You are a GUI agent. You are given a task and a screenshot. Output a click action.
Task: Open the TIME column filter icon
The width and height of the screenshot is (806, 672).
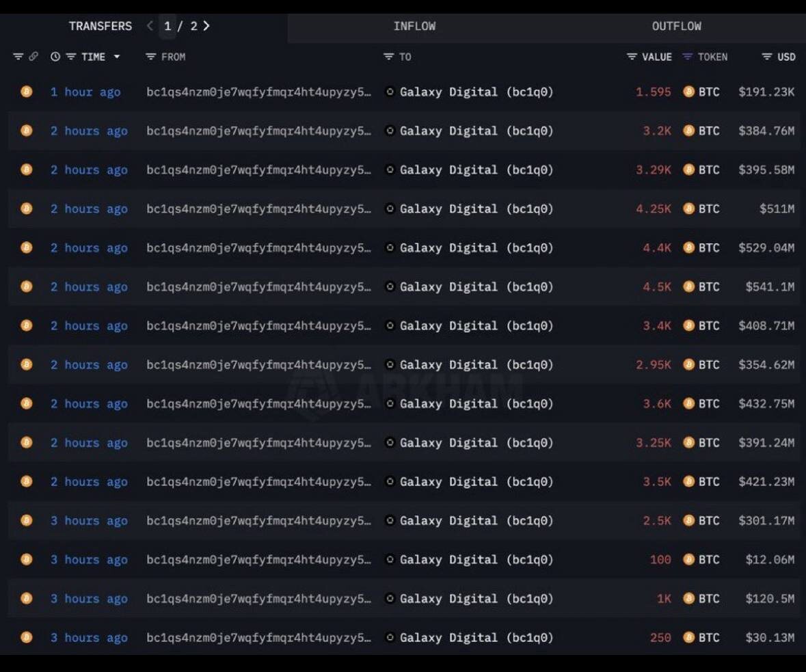point(71,57)
